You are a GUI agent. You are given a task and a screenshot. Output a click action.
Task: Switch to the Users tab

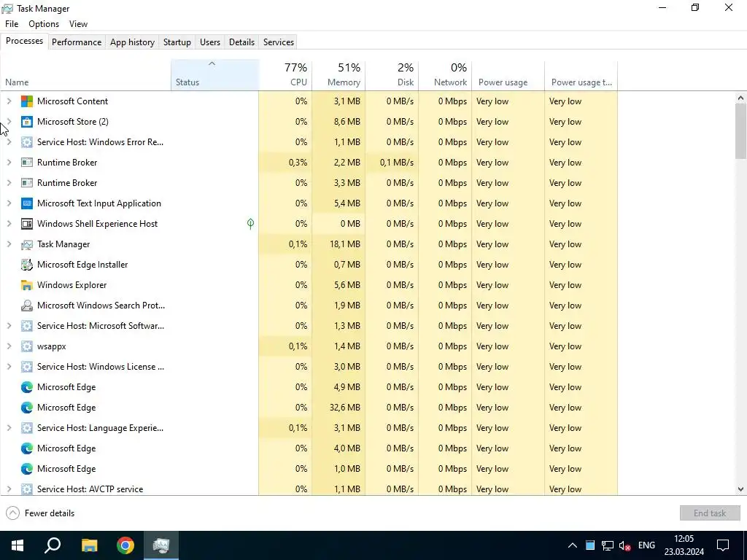click(210, 42)
